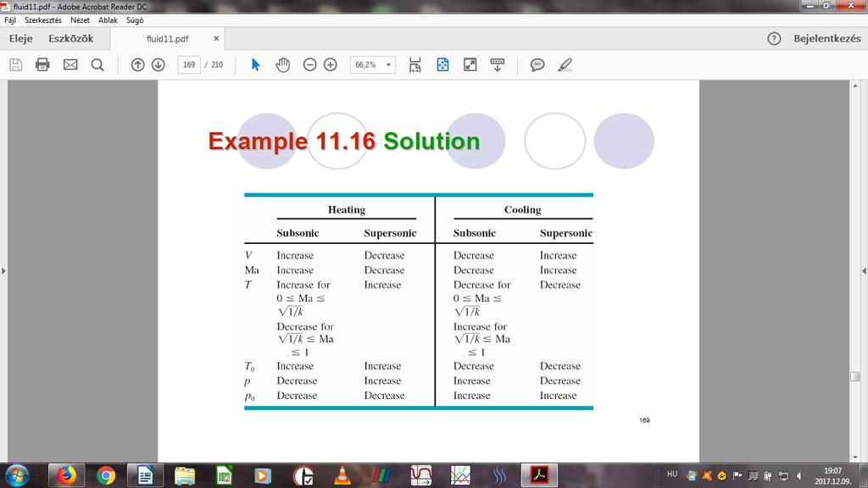Screen dimensions: 868x488
Task: Click the Bejelentkezés sign-in button
Action: point(827,39)
